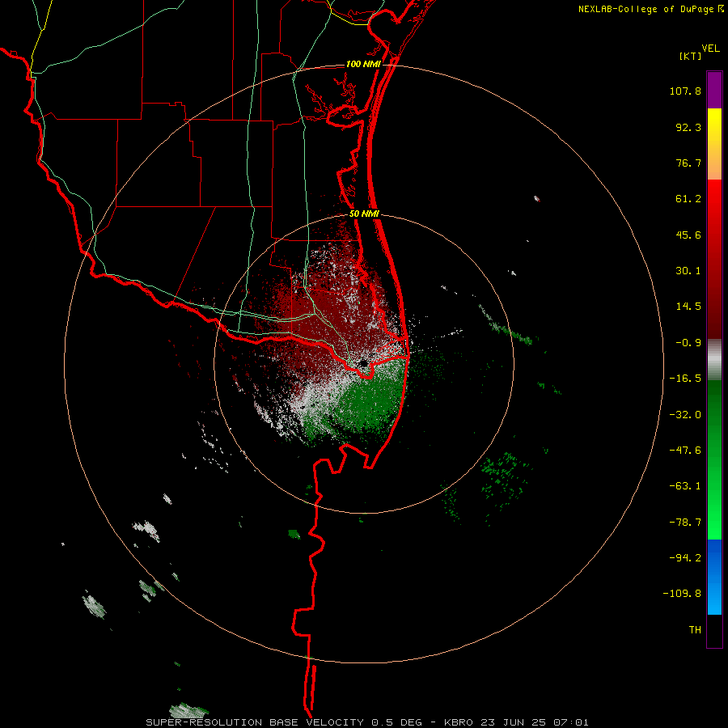Click the -63.1 legend value
The width and height of the screenshot is (728, 728).
685,486
